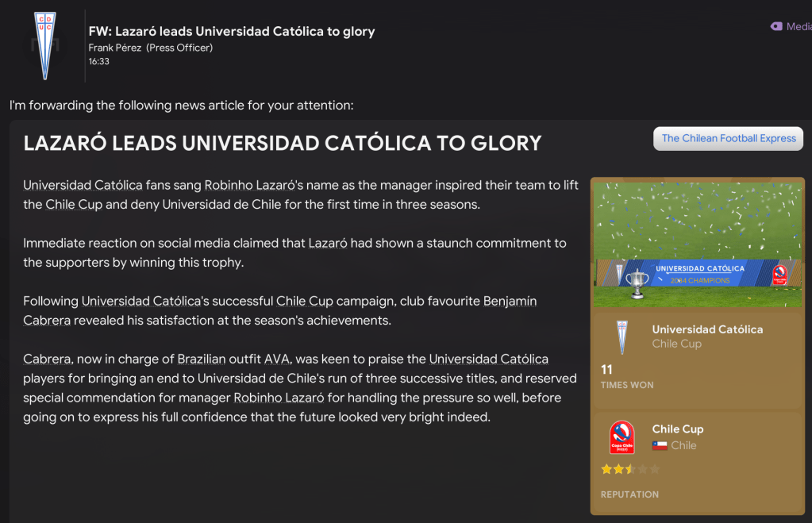Click the Universidad Católica crest in message header
This screenshot has height=523, width=812.
[x=44, y=46]
